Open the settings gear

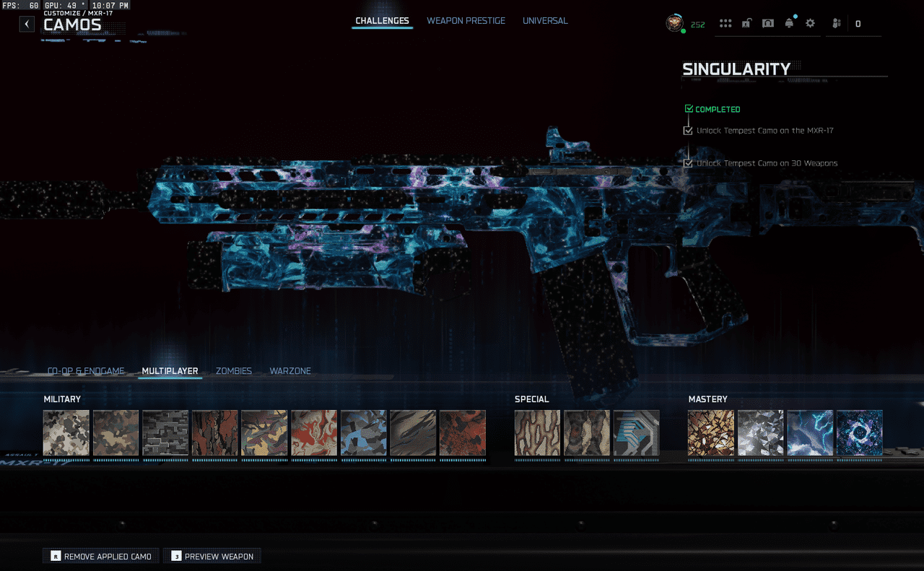click(x=810, y=23)
